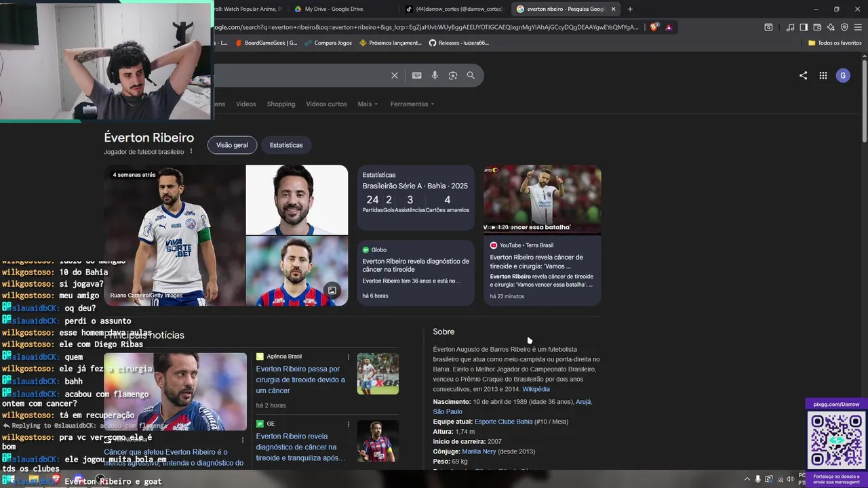Click the taskbar microphone icon
The width and height of the screenshot is (868, 488).
click(x=758, y=479)
